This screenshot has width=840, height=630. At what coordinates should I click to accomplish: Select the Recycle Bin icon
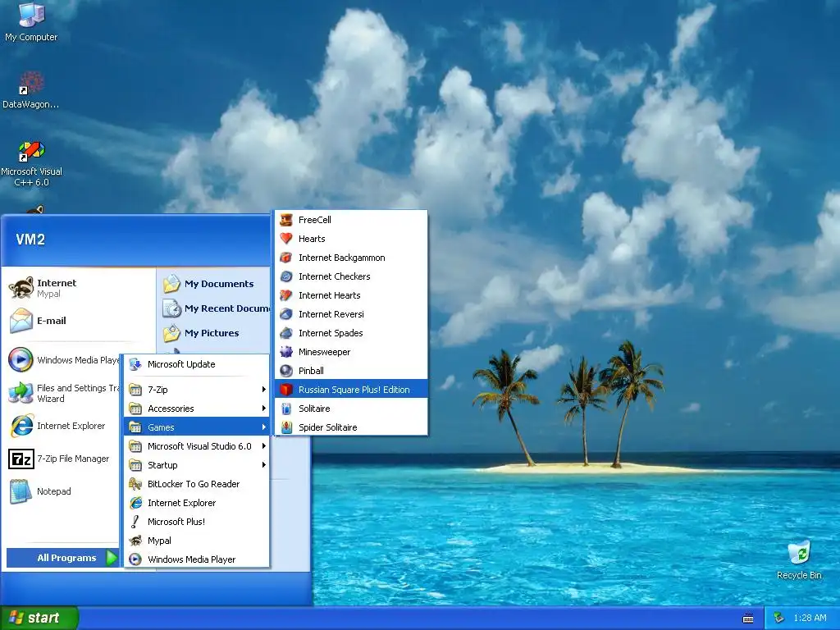[799, 559]
